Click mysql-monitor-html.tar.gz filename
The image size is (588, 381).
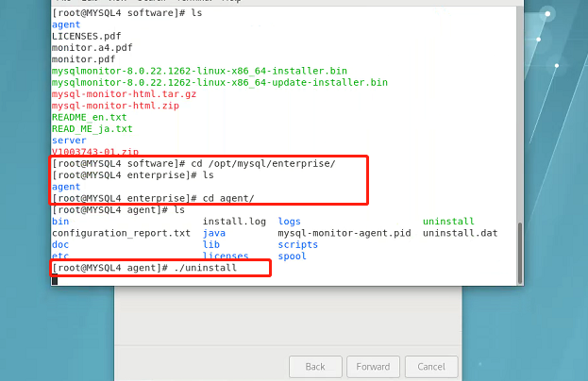125,94
